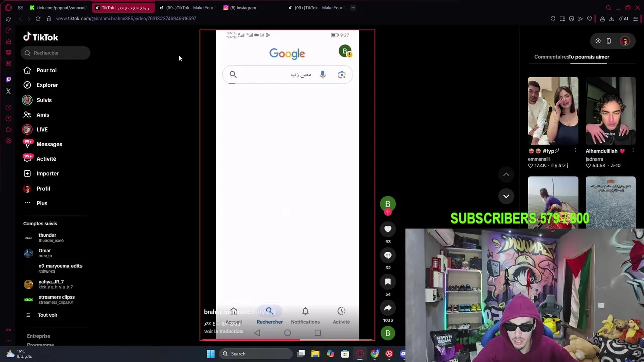Reload the page in the address bar

(x=38, y=19)
